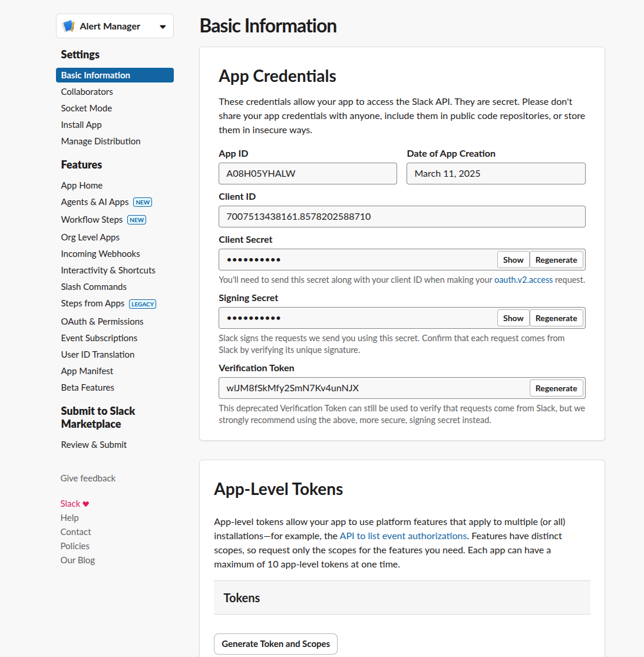Viewport: 644px width, 657px height.
Task: Click the Alert Manager app icon
Action: pyautogui.click(x=69, y=25)
